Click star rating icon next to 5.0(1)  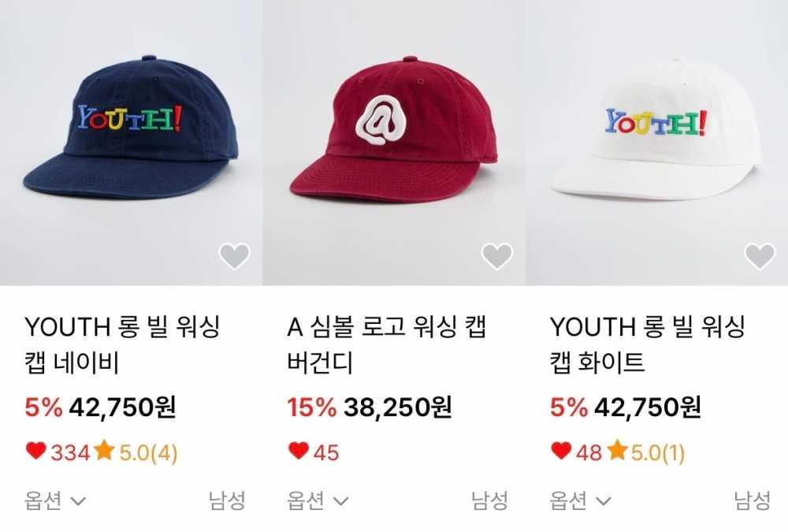pyautogui.click(x=617, y=450)
